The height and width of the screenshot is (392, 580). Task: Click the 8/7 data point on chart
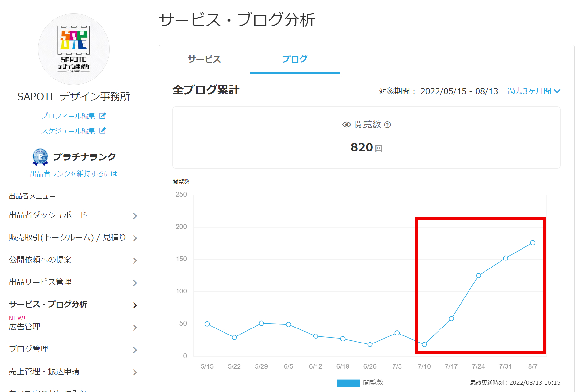point(533,243)
